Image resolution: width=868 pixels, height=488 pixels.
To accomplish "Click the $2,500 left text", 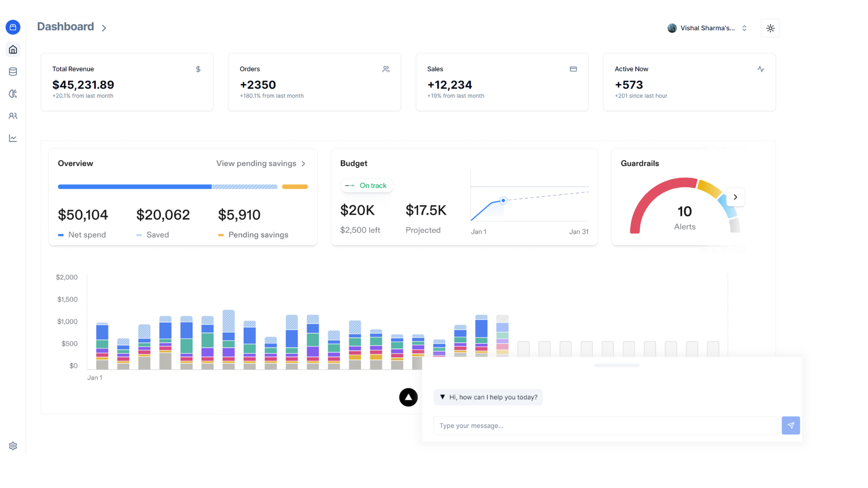I will (x=360, y=230).
